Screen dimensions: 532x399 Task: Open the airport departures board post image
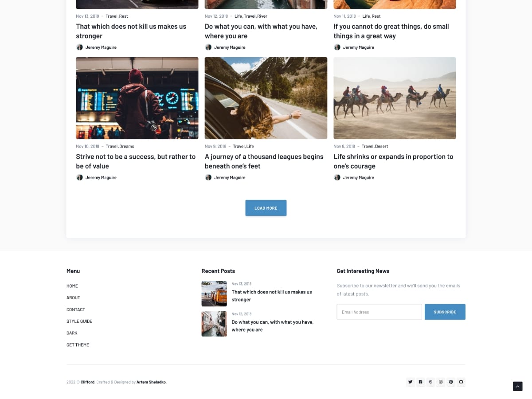137,98
